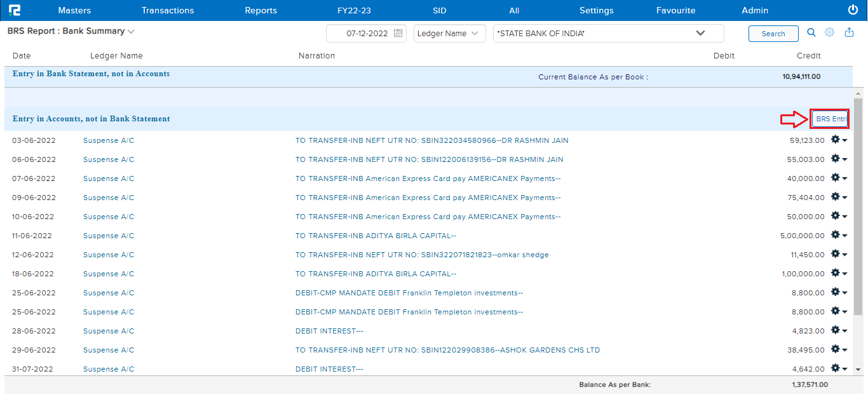Screen dimensions: 868x397
Task: Open the STATE BANK OF INDIA account dropdown
Action: tap(700, 33)
